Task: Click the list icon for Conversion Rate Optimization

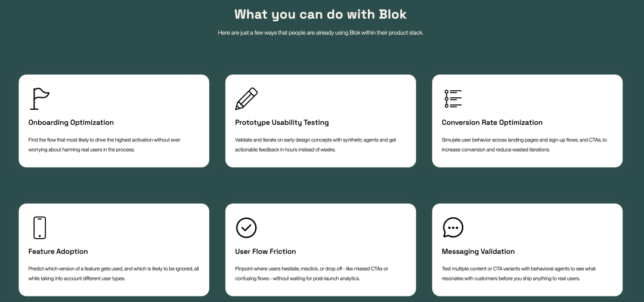Action: click(x=453, y=98)
